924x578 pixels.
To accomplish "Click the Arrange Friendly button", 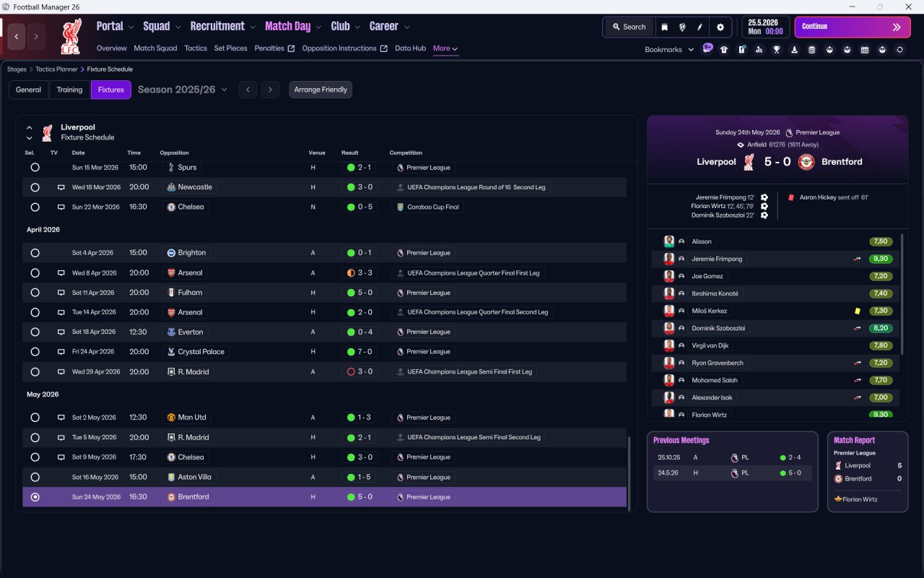I will (x=321, y=90).
